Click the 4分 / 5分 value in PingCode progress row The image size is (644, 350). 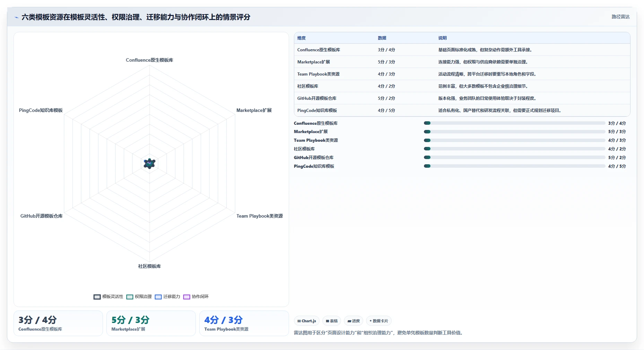click(x=617, y=166)
